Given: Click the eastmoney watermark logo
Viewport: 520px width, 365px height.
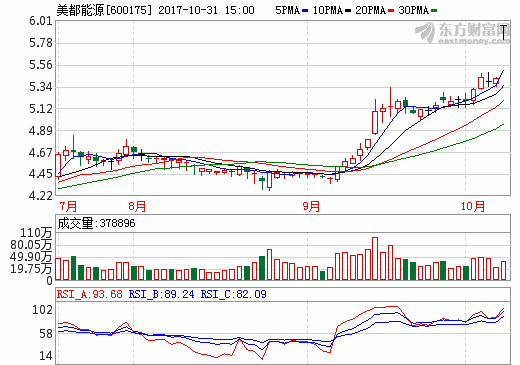Looking at the screenshot, I should point(463,33).
